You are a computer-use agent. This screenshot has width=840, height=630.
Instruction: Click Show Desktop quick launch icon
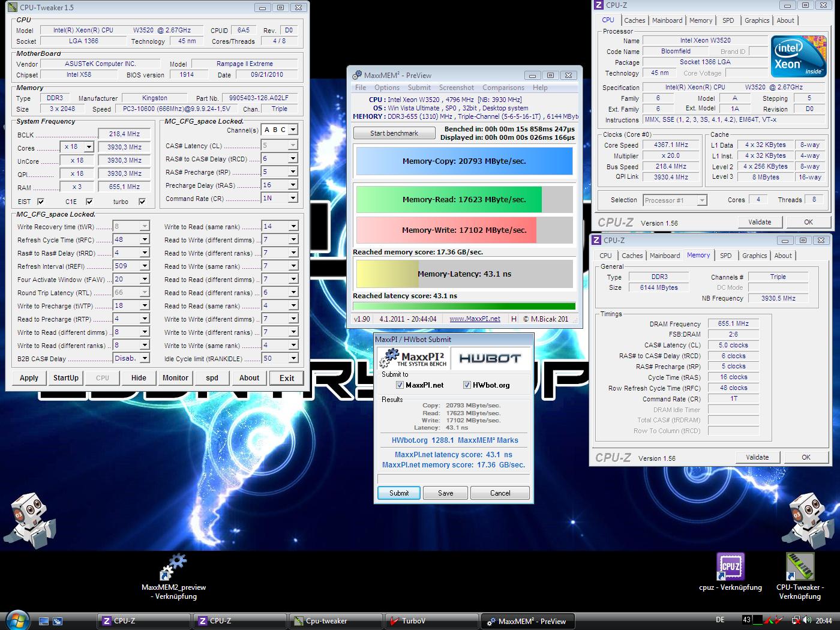pos(44,621)
